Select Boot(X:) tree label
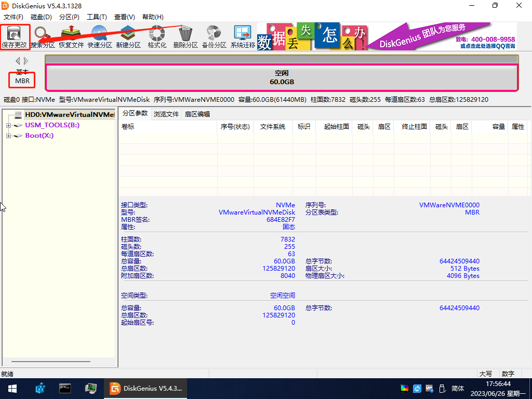This screenshot has height=399, width=532. pos(39,136)
